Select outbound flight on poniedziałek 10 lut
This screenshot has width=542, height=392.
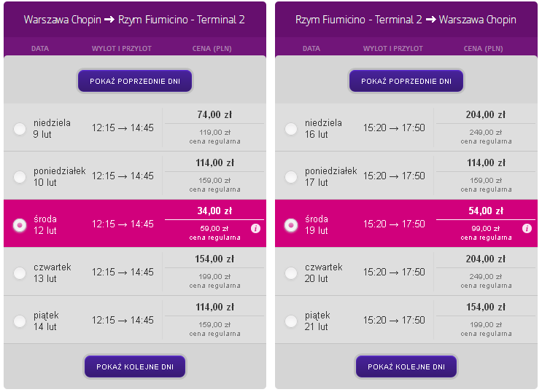(20, 177)
